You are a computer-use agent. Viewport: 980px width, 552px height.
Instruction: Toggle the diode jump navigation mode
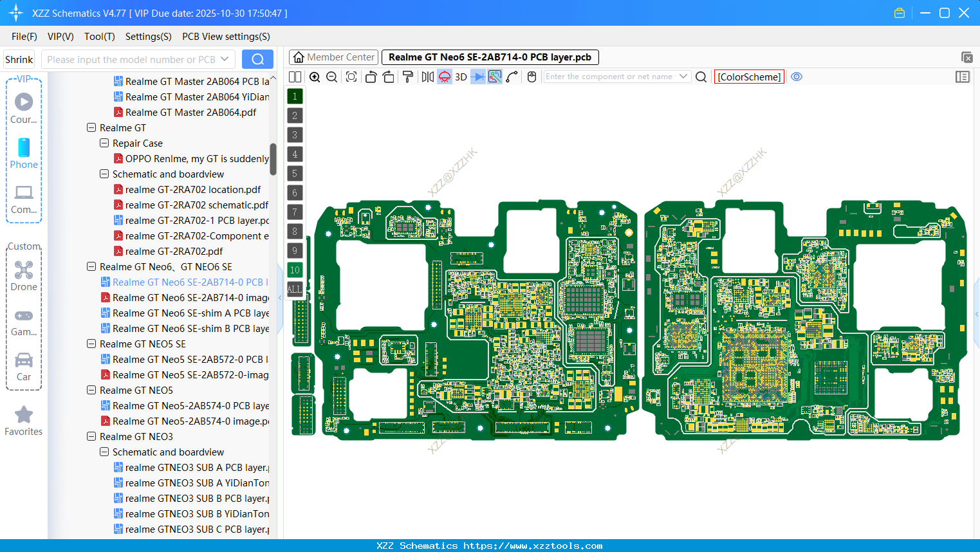[x=477, y=77]
